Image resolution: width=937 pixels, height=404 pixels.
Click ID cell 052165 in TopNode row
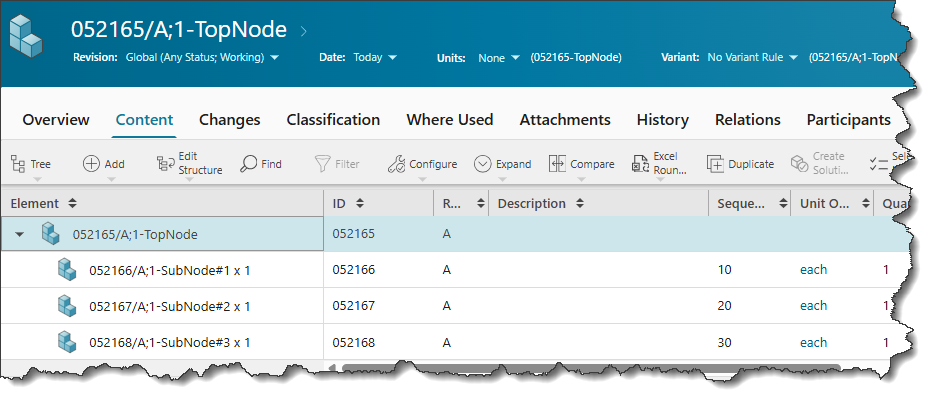pyautogui.click(x=354, y=234)
